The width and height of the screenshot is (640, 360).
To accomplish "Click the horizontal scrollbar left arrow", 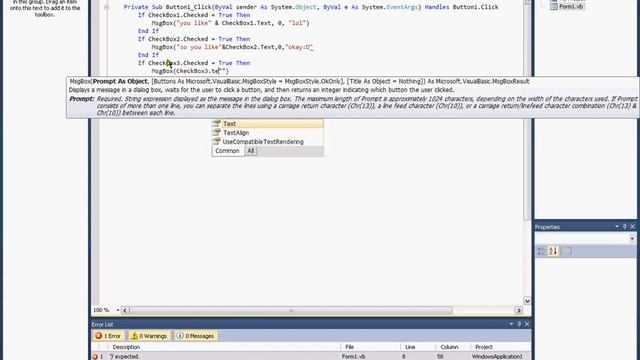I will point(125,311).
